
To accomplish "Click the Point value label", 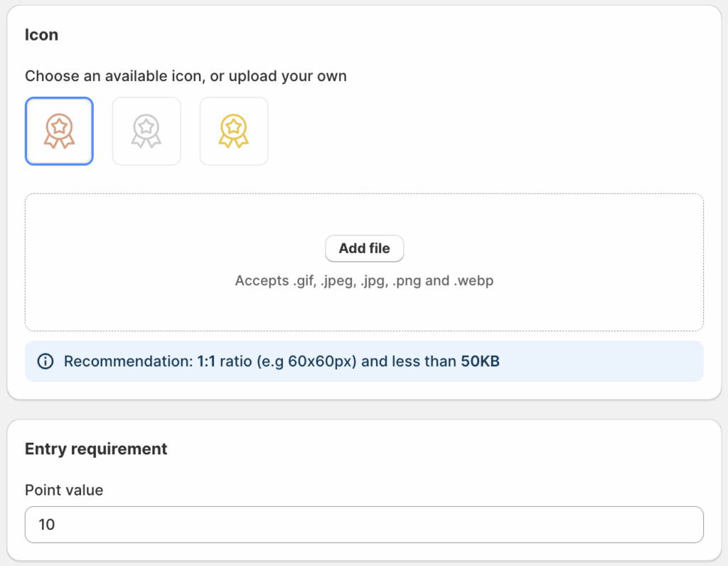I will click(x=64, y=490).
